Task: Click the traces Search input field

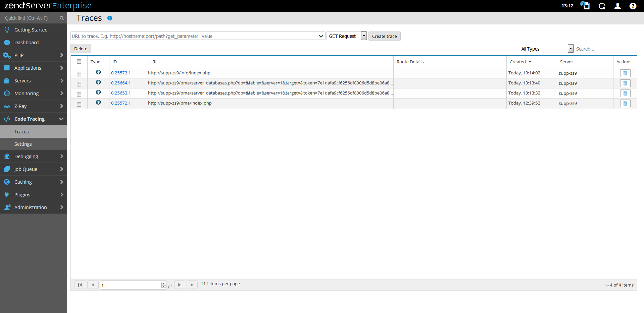Action: tap(605, 49)
